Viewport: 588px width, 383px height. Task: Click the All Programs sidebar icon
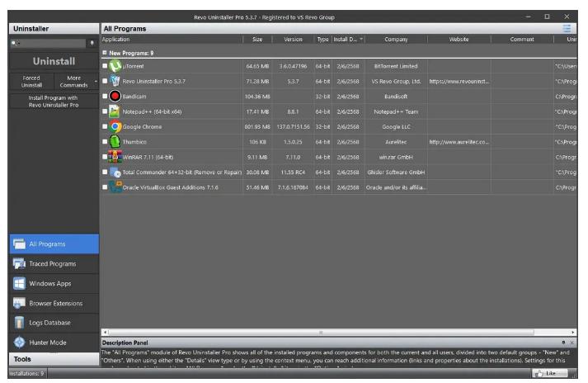pos(19,244)
